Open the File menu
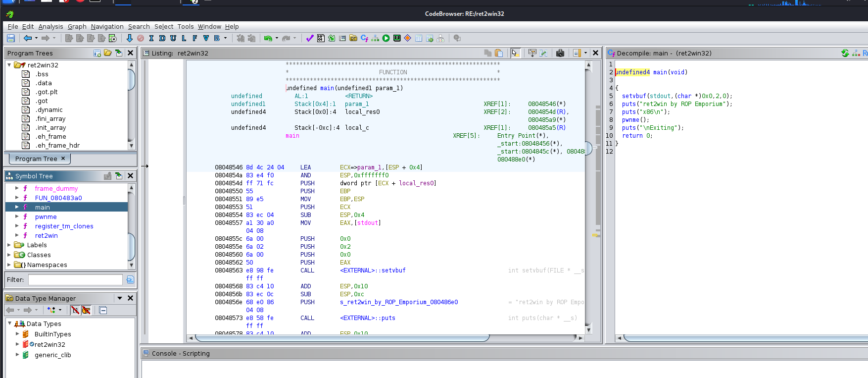This screenshot has width=868, height=378. click(13, 27)
